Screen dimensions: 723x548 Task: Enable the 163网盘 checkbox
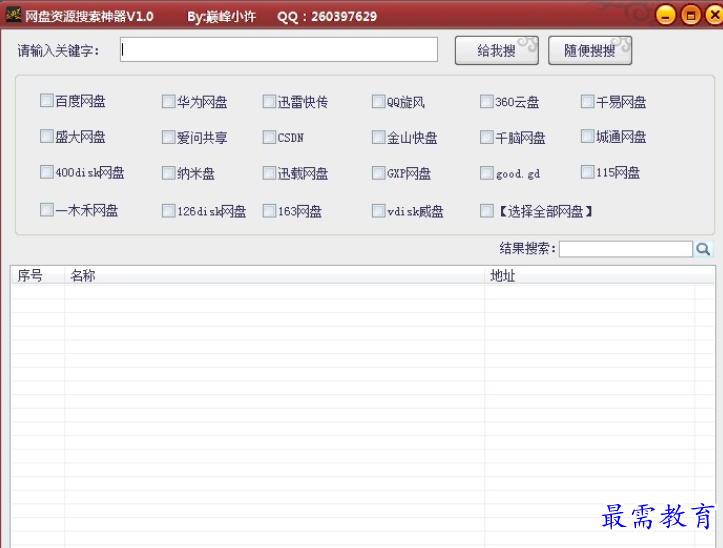tap(269, 211)
